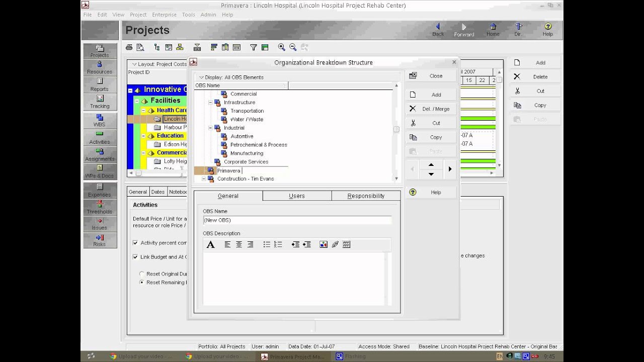
Task: Open the Resources sidebar view
Action: click(100, 67)
